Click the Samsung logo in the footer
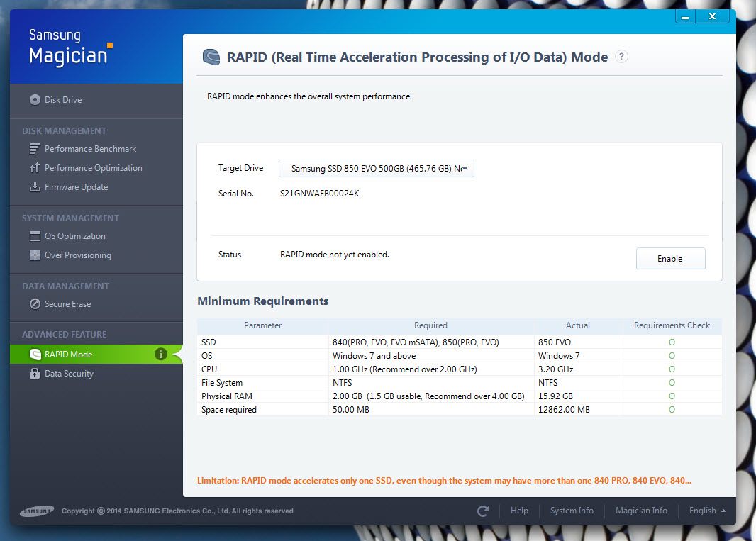 tap(37, 511)
